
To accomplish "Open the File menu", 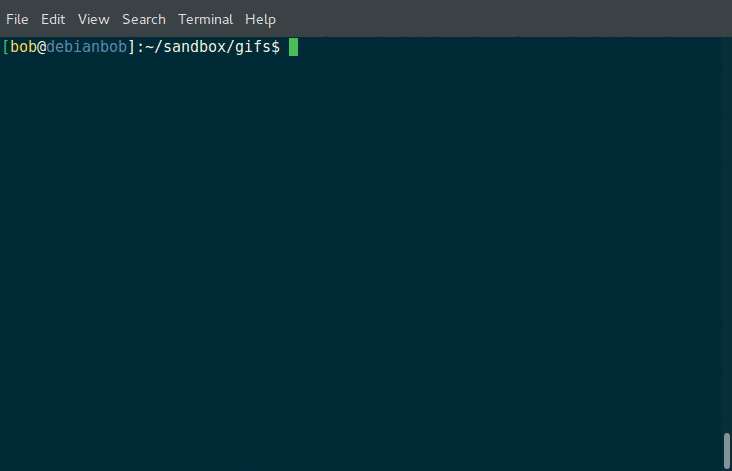I will [17, 19].
